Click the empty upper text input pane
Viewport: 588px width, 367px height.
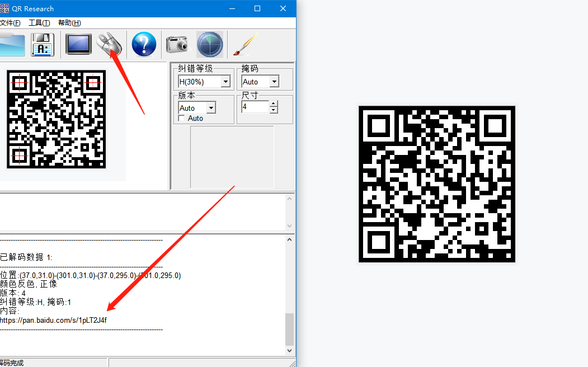(x=143, y=212)
